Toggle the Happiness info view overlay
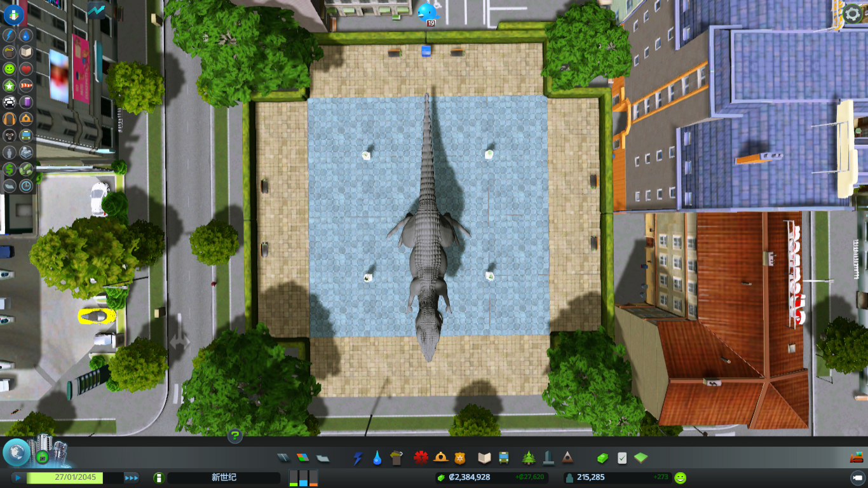This screenshot has height=488, width=868. [x=9, y=69]
